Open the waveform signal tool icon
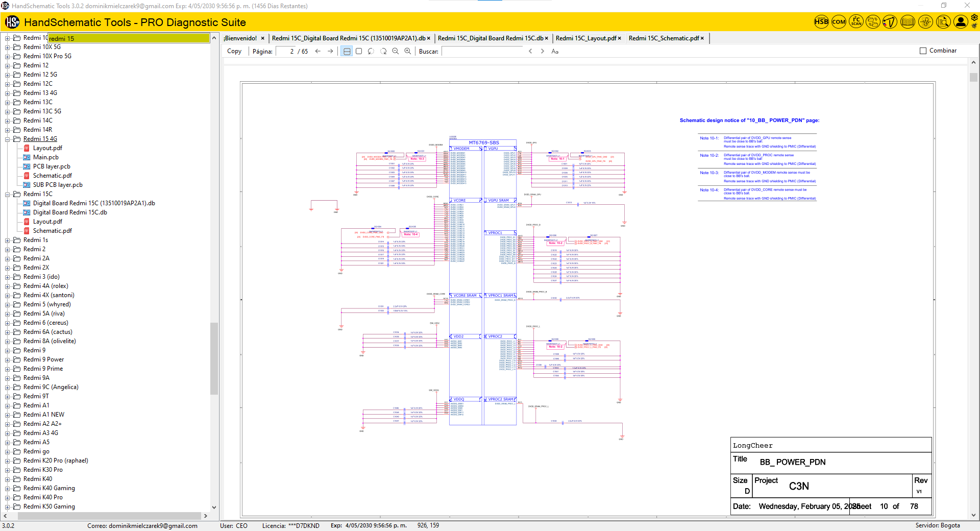980x531 pixels. tap(925, 22)
